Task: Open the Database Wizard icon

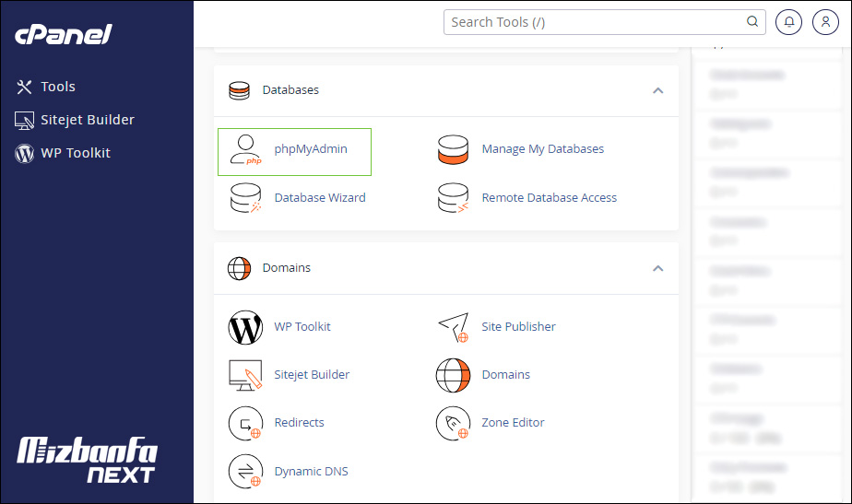Action: tap(245, 198)
